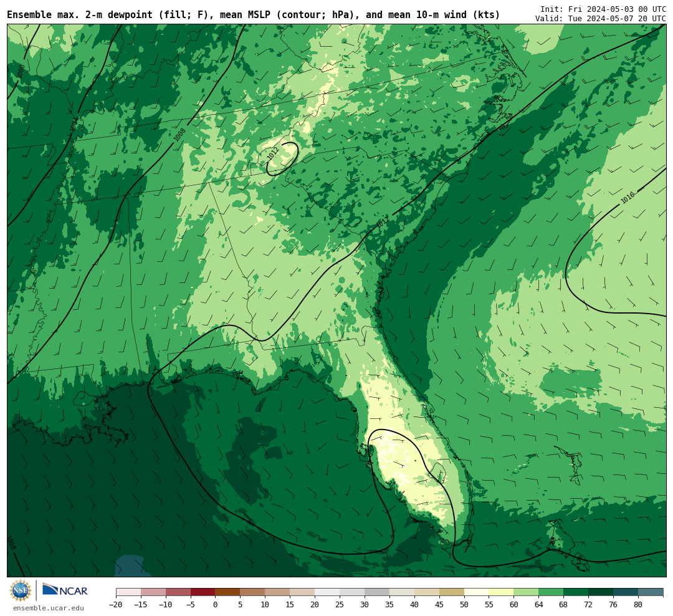The image size is (673, 616).
Task: Pick the colorbar swatch between 0 and 5
Action: (x=228, y=592)
